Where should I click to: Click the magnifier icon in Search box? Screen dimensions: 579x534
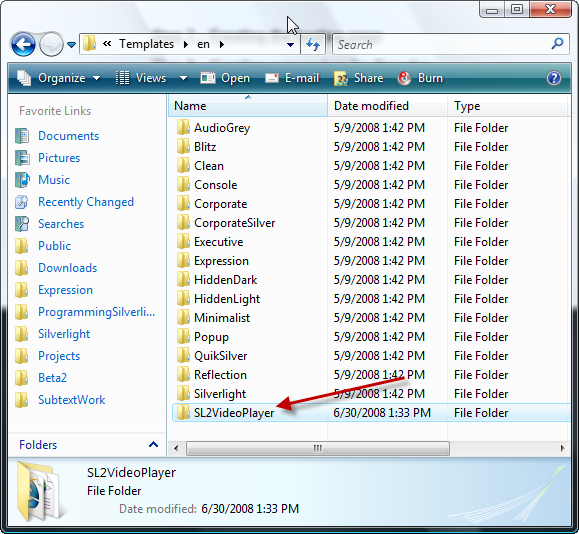coord(557,44)
